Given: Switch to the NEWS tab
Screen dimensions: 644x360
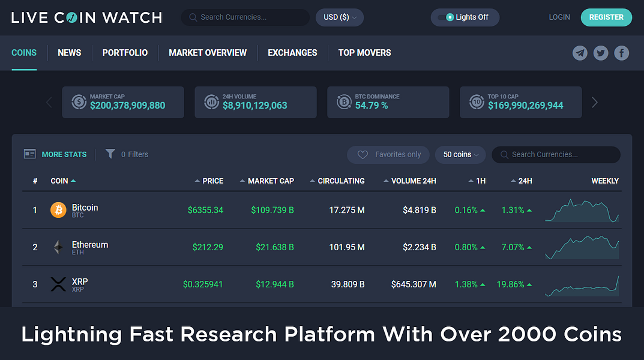Looking at the screenshot, I should pyautogui.click(x=70, y=53).
